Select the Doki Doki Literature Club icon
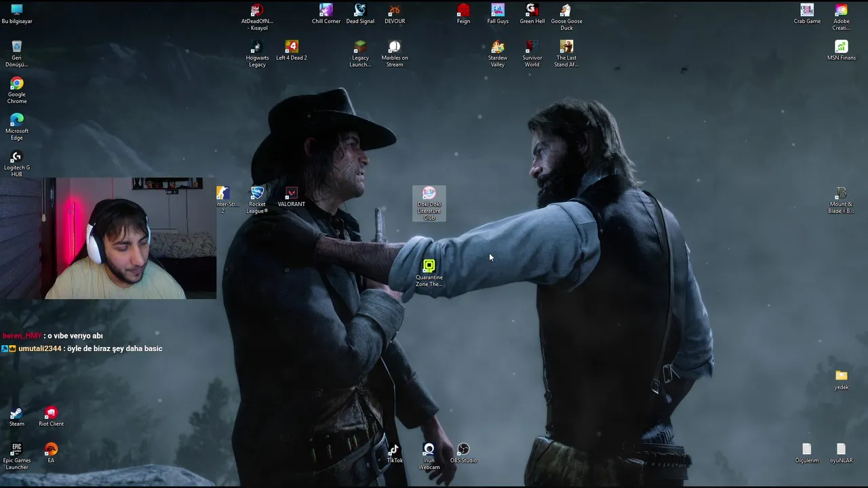Image resolution: width=868 pixels, height=488 pixels. 429,203
